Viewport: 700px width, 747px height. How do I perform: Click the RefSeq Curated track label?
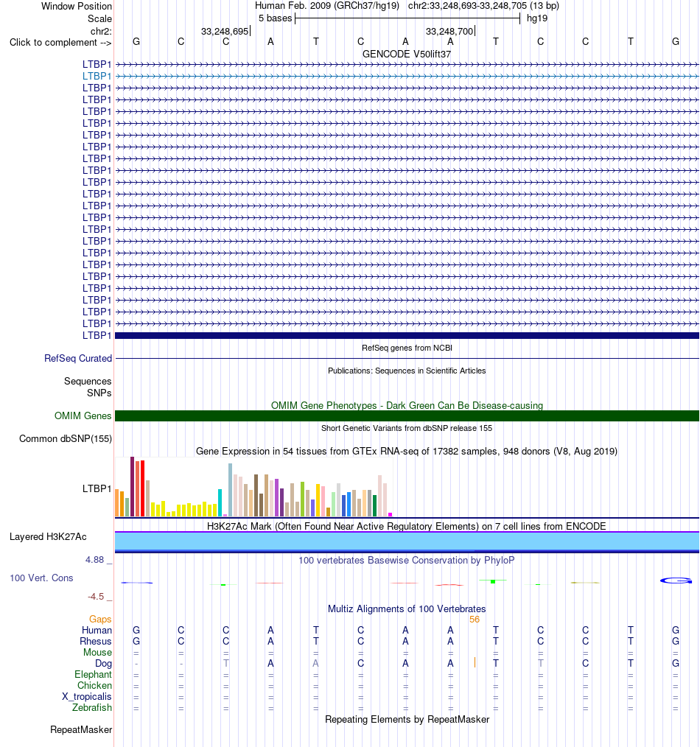[78, 358]
